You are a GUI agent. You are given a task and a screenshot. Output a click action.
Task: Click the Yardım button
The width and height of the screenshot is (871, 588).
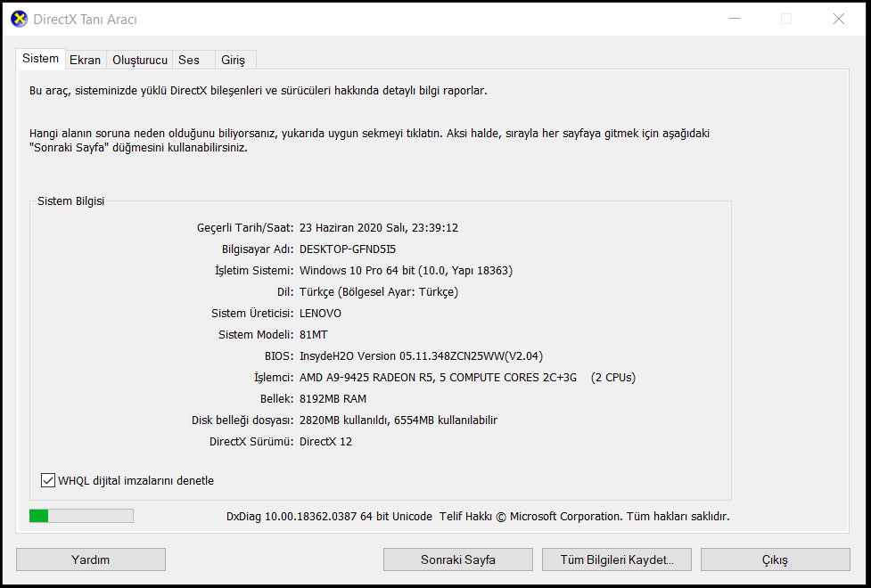pos(91,559)
